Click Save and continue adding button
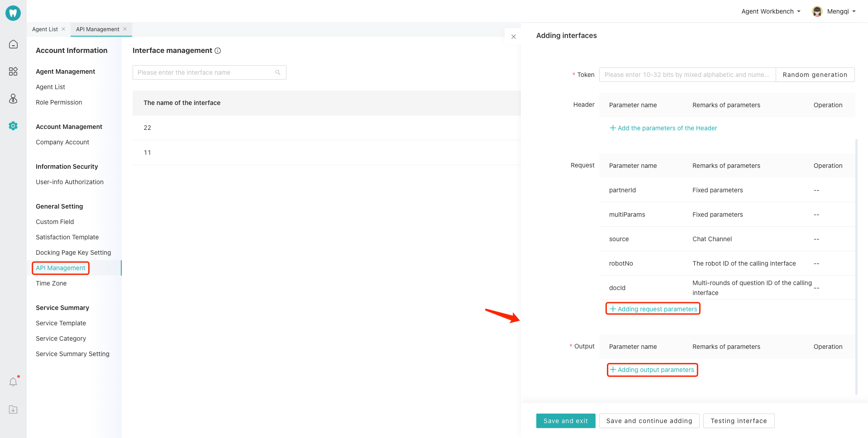The width and height of the screenshot is (868, 438). pos(649,421)
